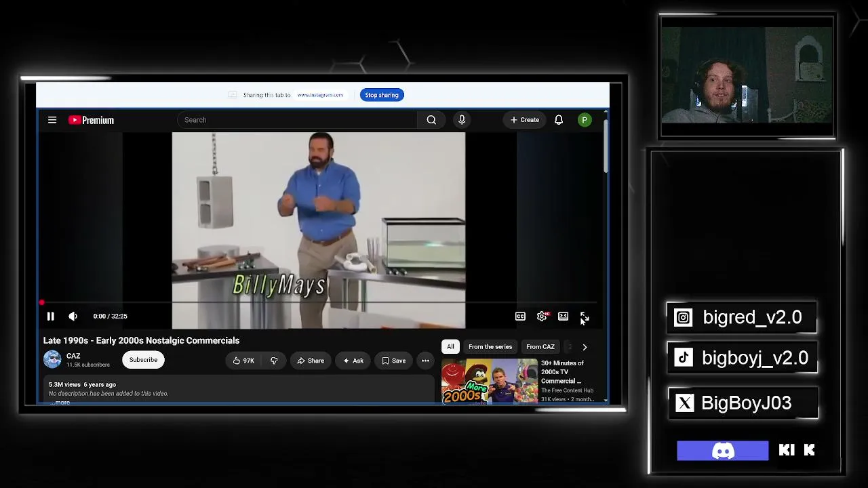
Task: Start voice search with microphone icon
Action: point(462,120)
